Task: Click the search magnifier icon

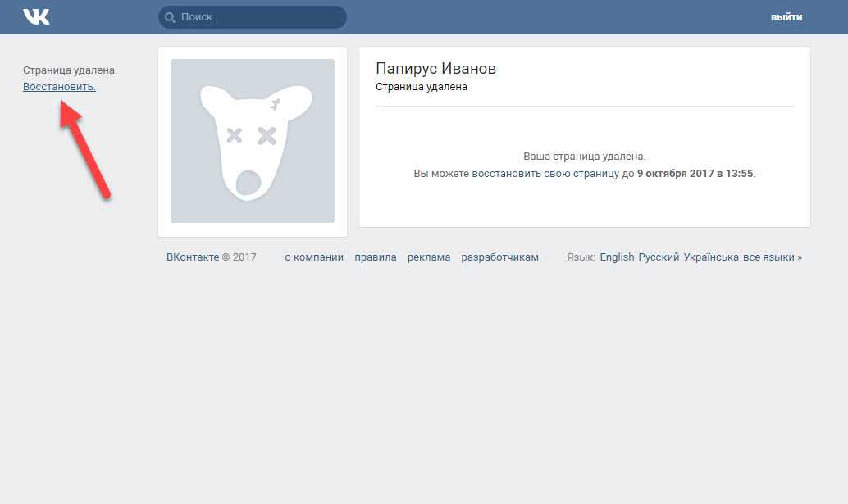Action: (170, 17)
